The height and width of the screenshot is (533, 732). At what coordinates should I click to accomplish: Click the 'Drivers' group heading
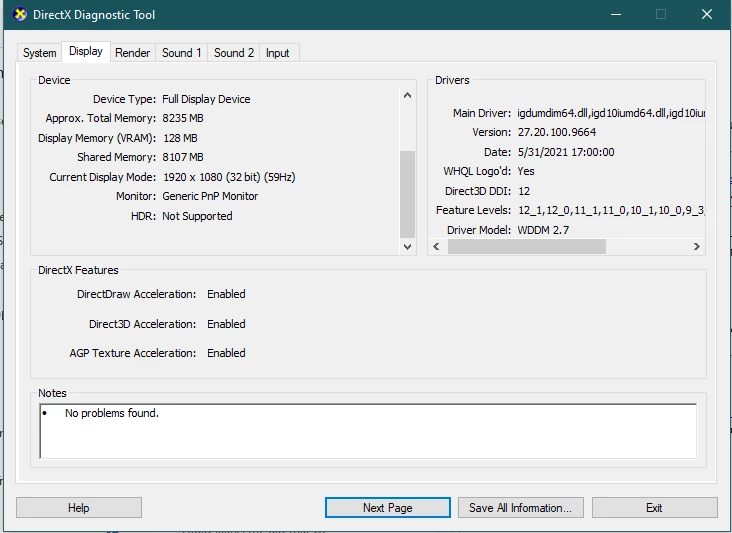pos(452,80)
